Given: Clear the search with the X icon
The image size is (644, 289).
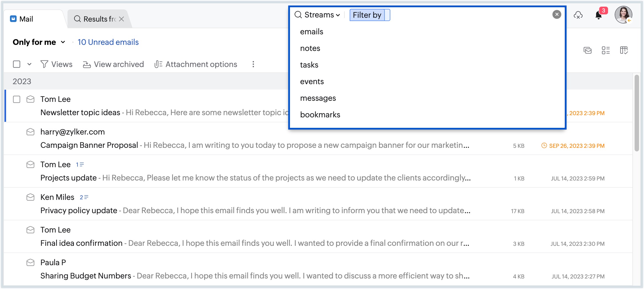Looking at the screenshot, I should coord(557,15).
